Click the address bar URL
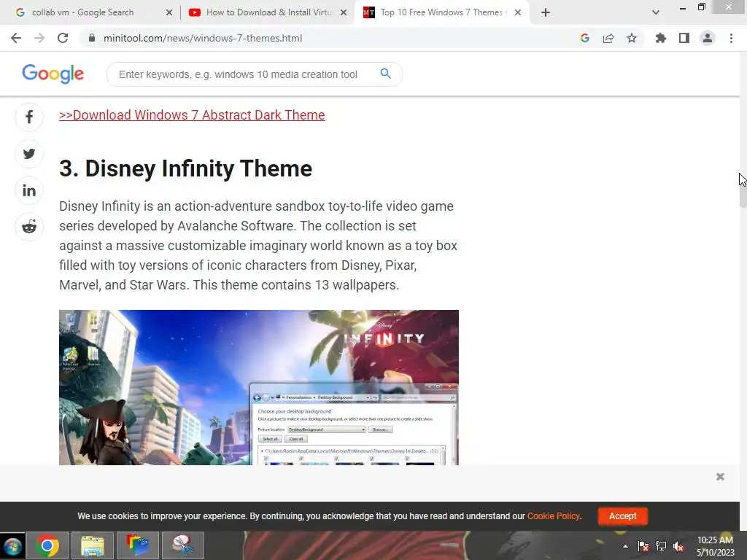The height and width of the screenshot is (560, 747). (x=203, y=38)
